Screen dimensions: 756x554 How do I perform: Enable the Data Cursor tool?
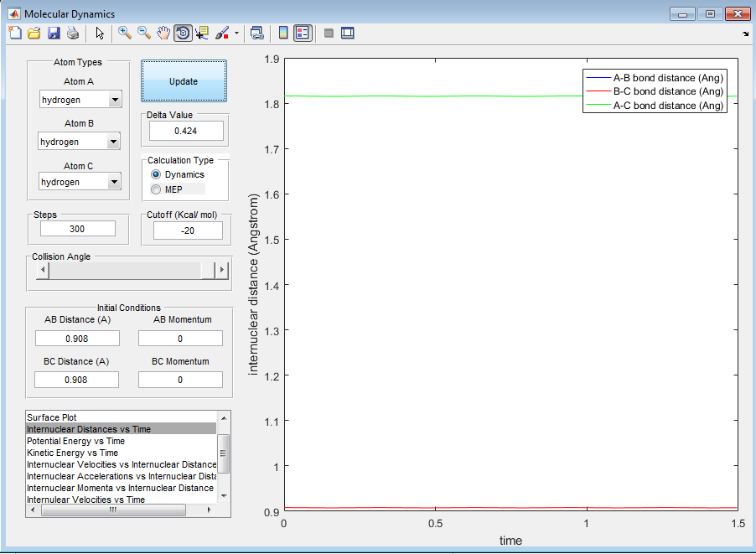tap(202, 33)
